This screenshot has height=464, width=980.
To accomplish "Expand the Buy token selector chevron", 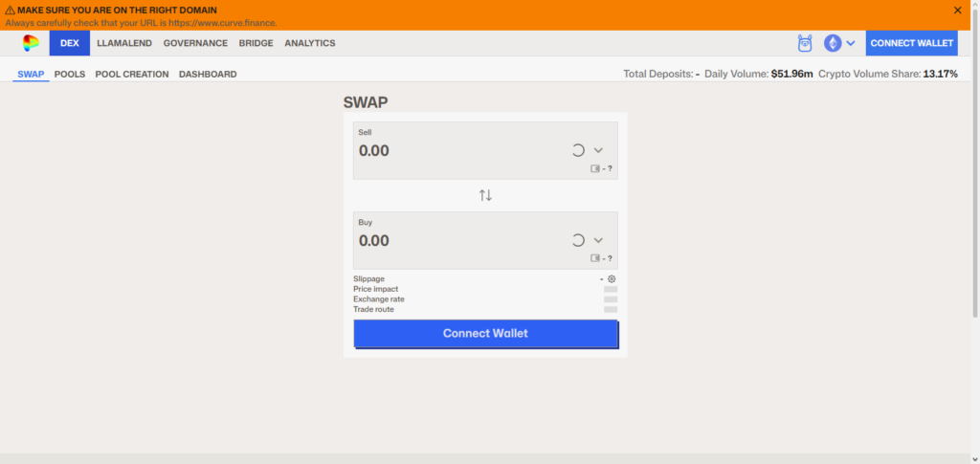I will pos(598,240).
